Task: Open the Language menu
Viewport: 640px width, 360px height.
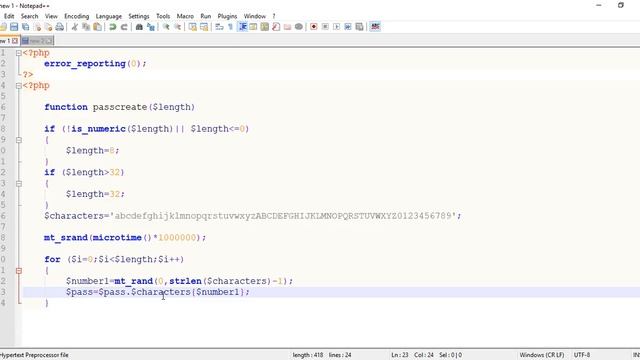Action: (109, 16)
